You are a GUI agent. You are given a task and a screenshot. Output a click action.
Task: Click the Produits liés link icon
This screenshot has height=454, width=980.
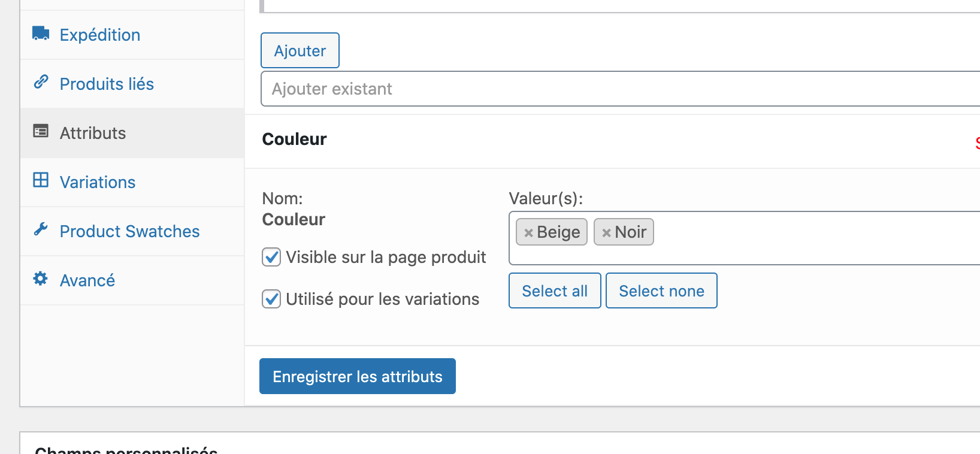(41, 82)
